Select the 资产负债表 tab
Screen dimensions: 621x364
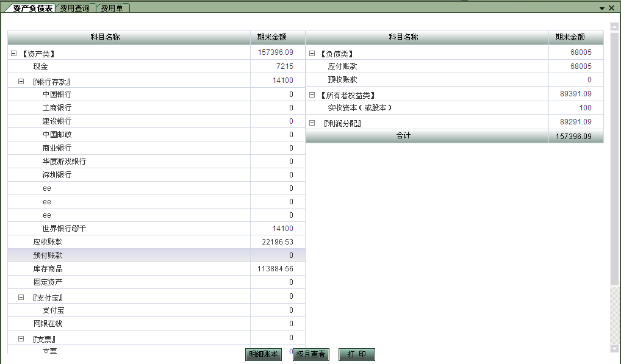32,8
